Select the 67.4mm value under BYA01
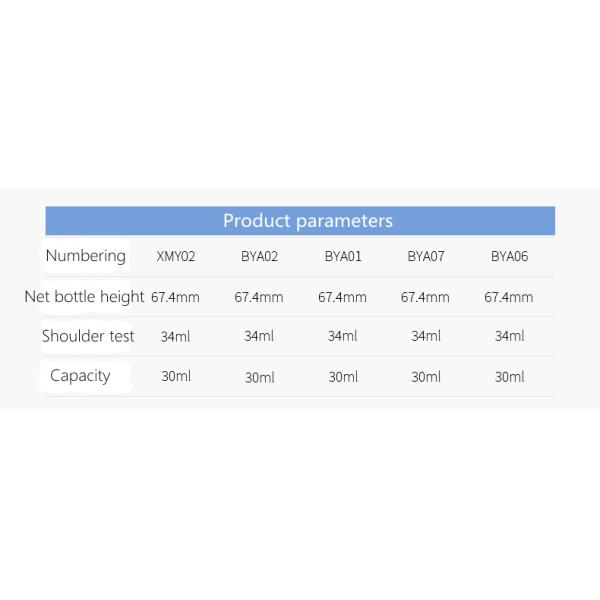This screenshot has width=600, height=600. coord(343,297)
